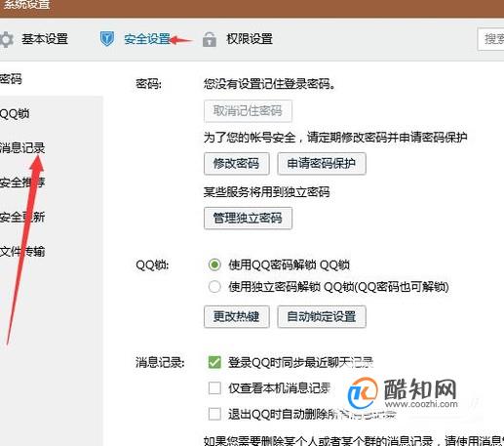The height and width of the screenshot is (446, 504).
Task: Enable 退出QQ时自动删除 message records checkbox
Action: [x=214, y=414]
